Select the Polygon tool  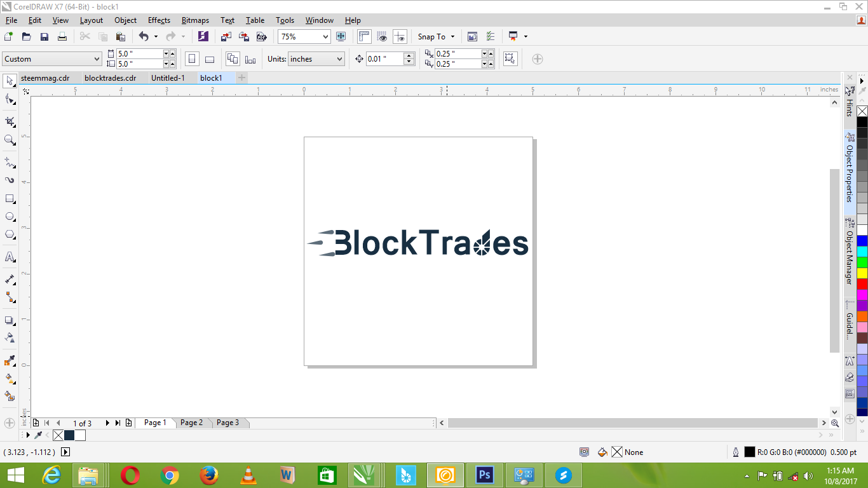point(10,234)
